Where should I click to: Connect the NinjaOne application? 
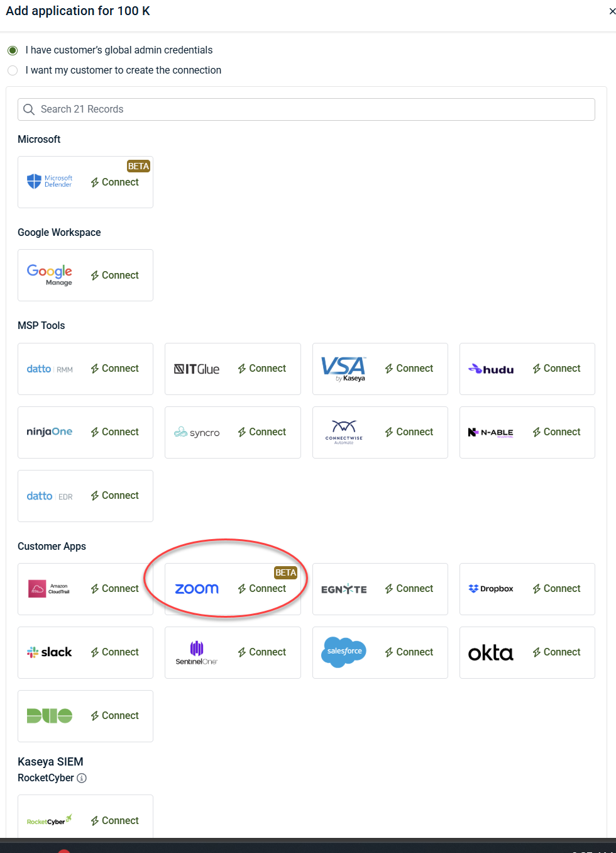click(x=115, y=432)
